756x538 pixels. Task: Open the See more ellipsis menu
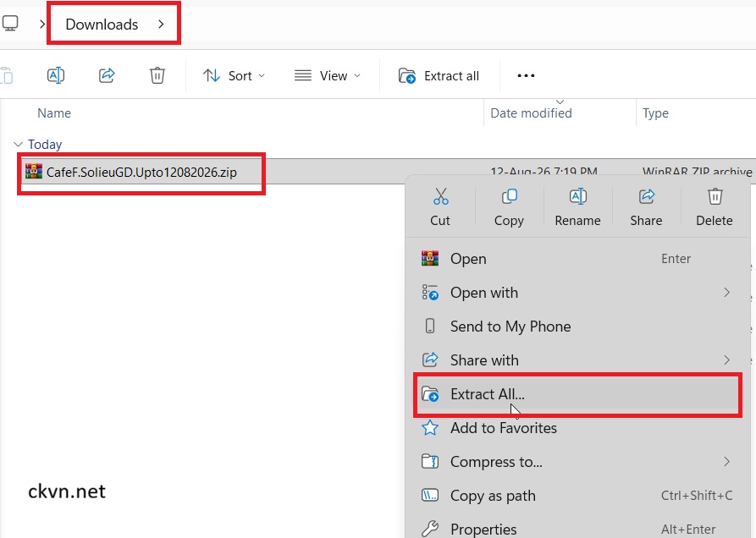coord(526,75)
